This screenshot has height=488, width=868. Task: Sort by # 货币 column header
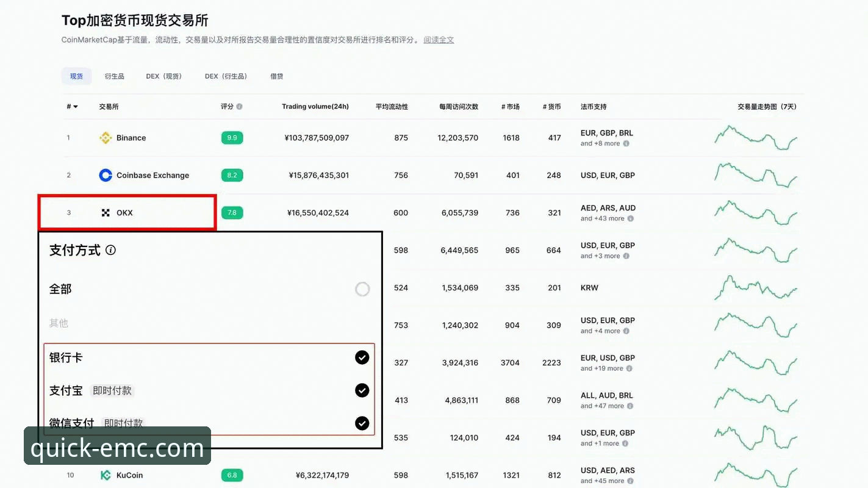click(x=552, y=107)
